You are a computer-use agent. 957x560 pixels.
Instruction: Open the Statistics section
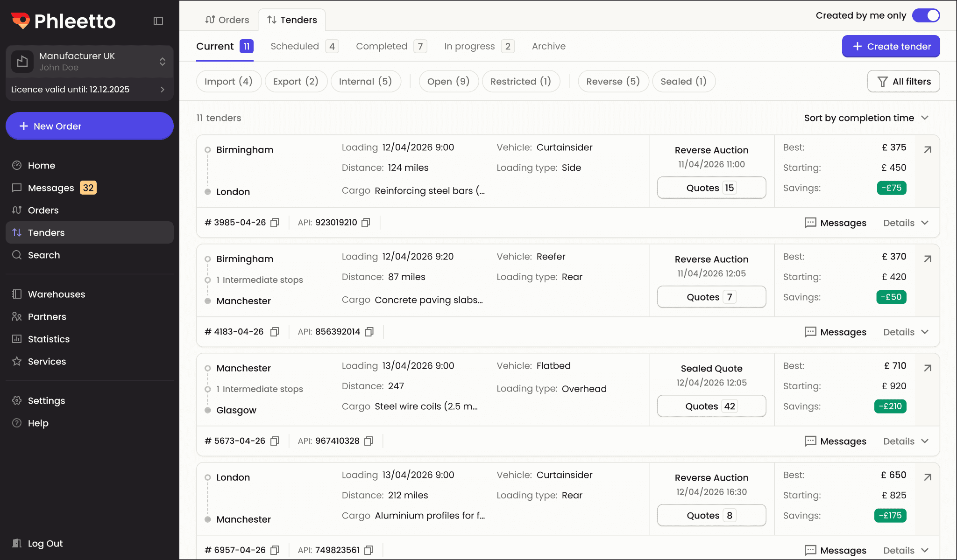tap(48, 339)
